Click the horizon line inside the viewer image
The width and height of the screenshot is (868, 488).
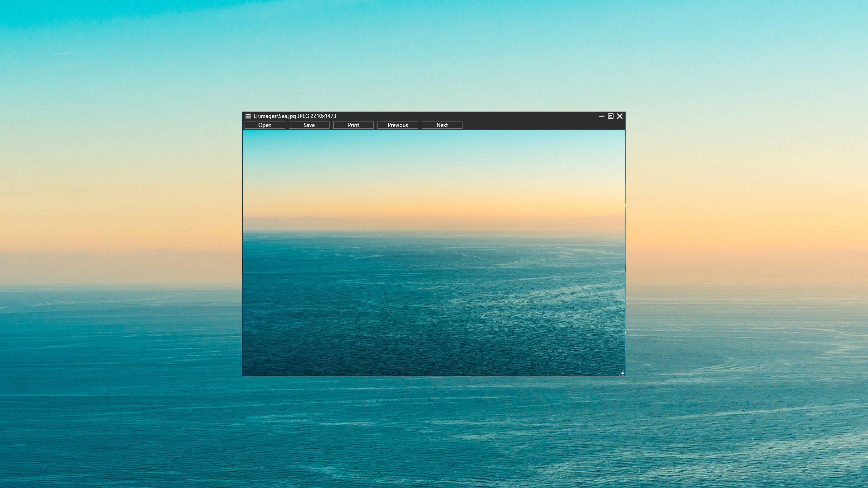(434, 232)
